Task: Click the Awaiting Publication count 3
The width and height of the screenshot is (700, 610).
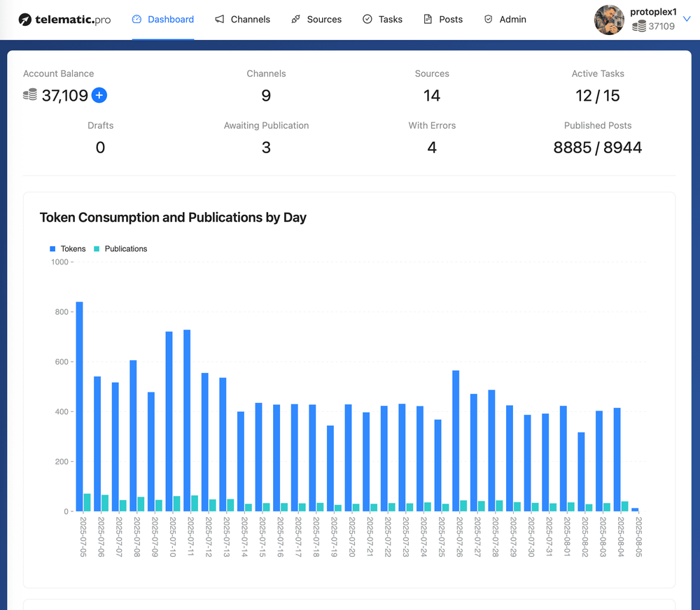Action: [x=266, y=148]
